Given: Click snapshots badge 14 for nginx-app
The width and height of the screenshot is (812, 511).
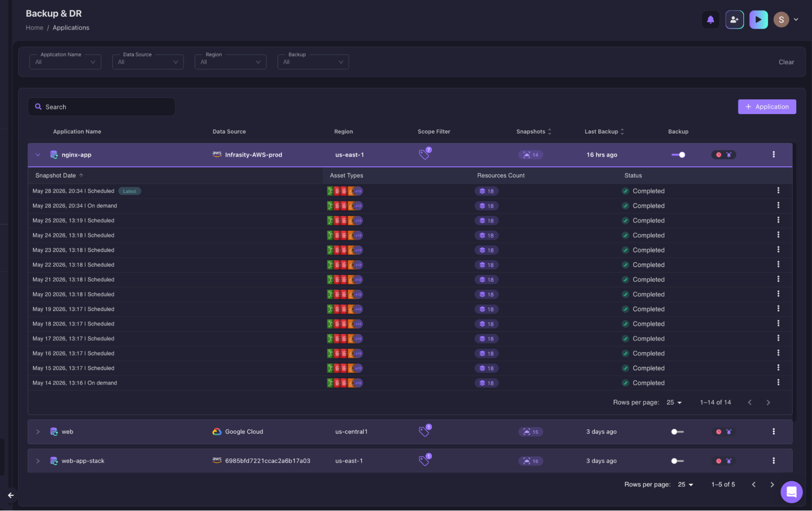Looking at the screenshot, I should point(531,155).
